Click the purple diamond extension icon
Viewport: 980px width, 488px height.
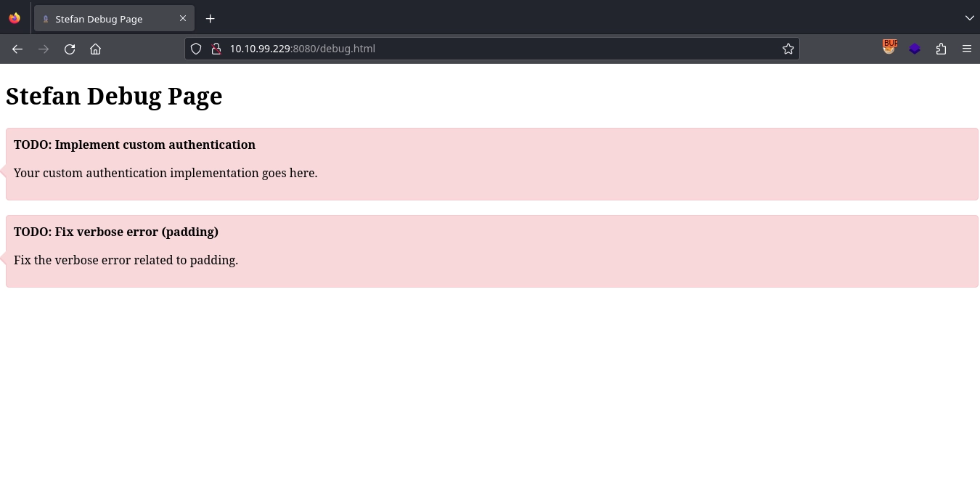point(915,49)
